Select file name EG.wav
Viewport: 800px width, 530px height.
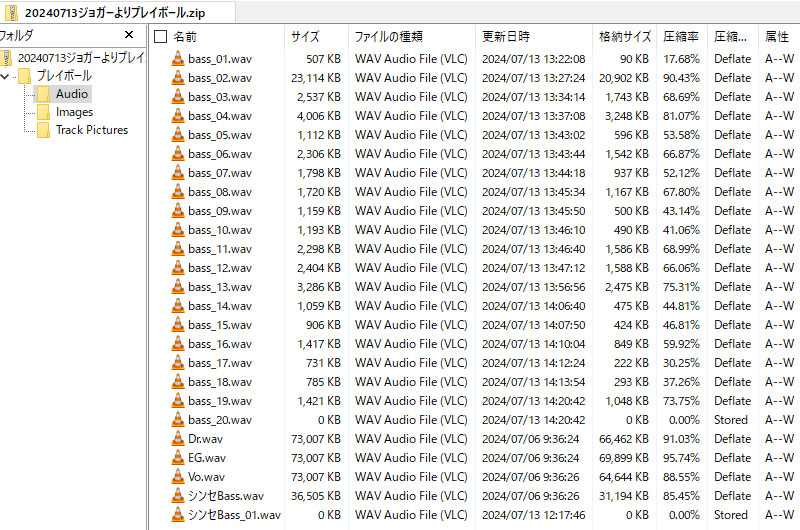[207, 458]
